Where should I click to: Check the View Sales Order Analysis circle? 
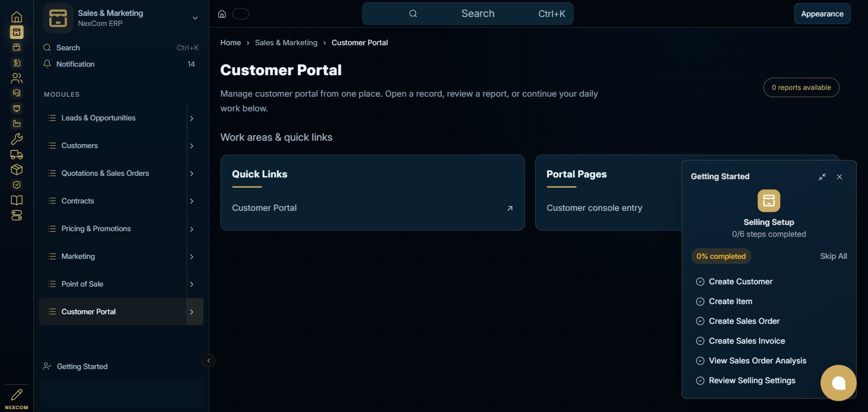tap(700, 361)
